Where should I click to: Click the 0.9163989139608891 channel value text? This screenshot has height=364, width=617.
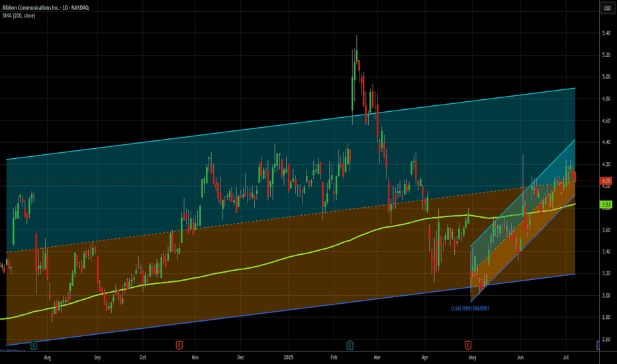click(470, 308)
